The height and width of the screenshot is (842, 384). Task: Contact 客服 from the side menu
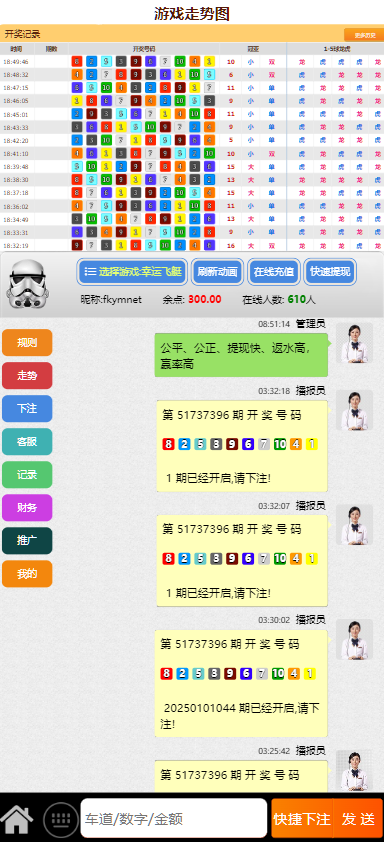[27, 441]
